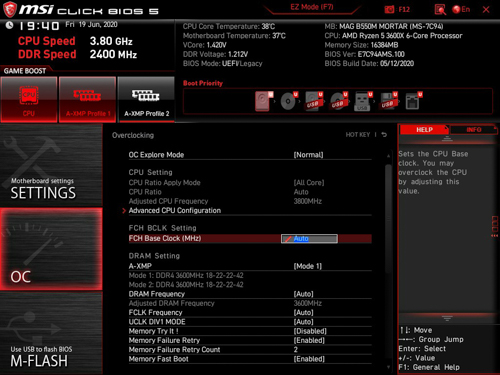Switch to EZ Mode (F7)
The height and width of the screenshot is (375, 500).
point(312,7)
